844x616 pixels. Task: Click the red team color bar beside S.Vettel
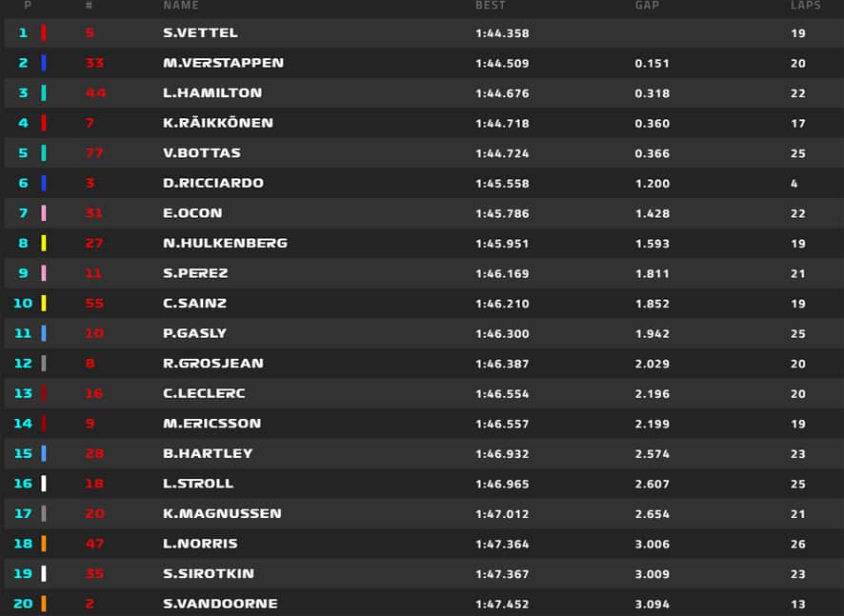[44, 32]
